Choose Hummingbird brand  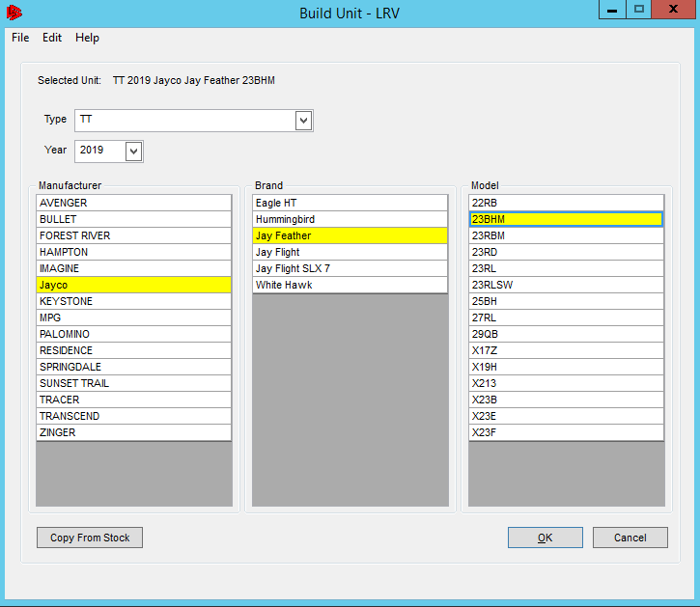[350, 219]
